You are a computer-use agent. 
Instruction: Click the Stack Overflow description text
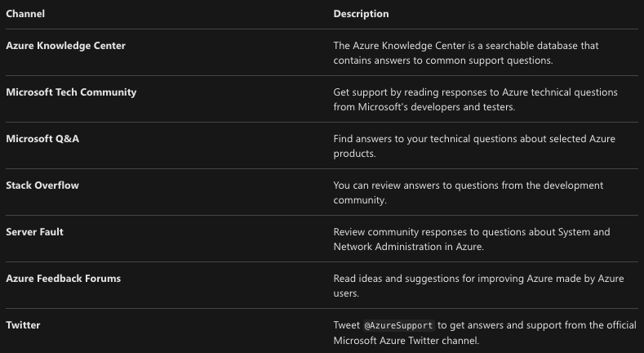pos(469,193)
